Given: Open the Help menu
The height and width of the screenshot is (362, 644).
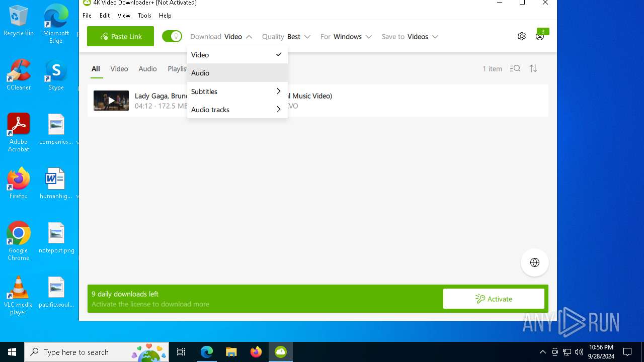Looking at the screenshot, I should (x=165, y=16).
